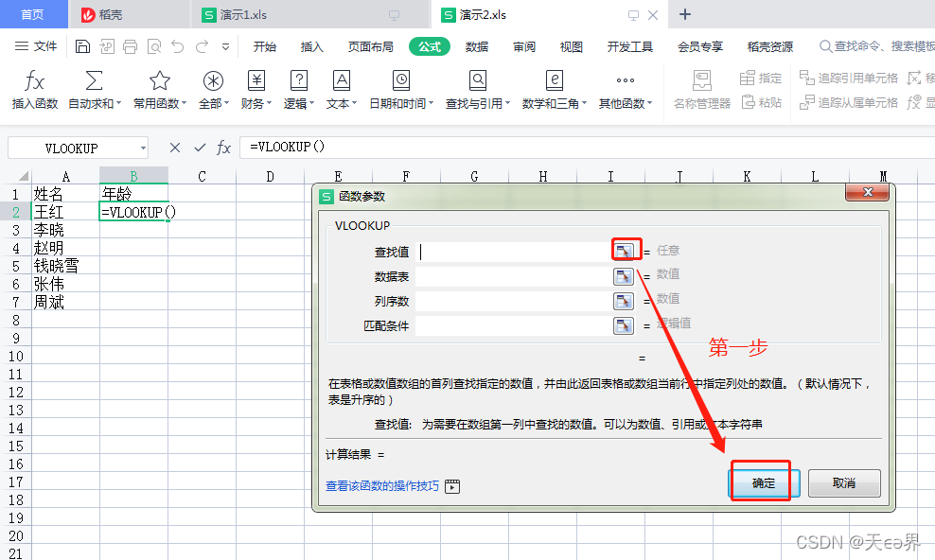The image size is (935, 560).
Task: Open the 其他函数 more functions menu
Action: (626, 89)
